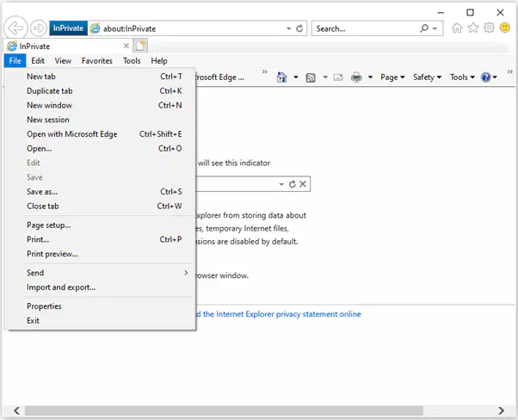Screen dimensions: 518x420
Task: Click the New tab button beside InPrivate tab
Action: 140,46
